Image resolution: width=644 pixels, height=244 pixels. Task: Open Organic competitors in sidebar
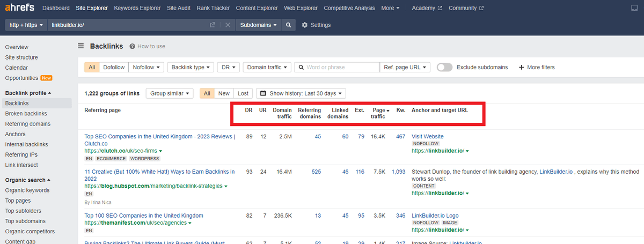coord(30,231)
